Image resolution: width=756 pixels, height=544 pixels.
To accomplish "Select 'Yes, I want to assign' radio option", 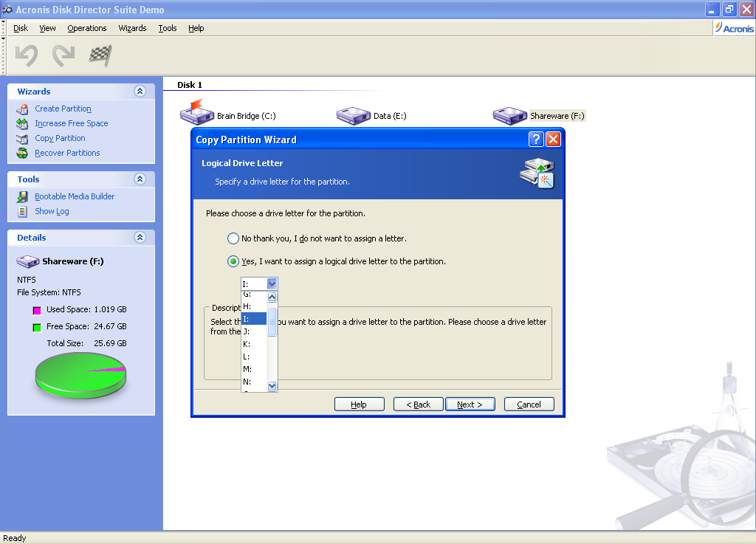I will point(233,261).
